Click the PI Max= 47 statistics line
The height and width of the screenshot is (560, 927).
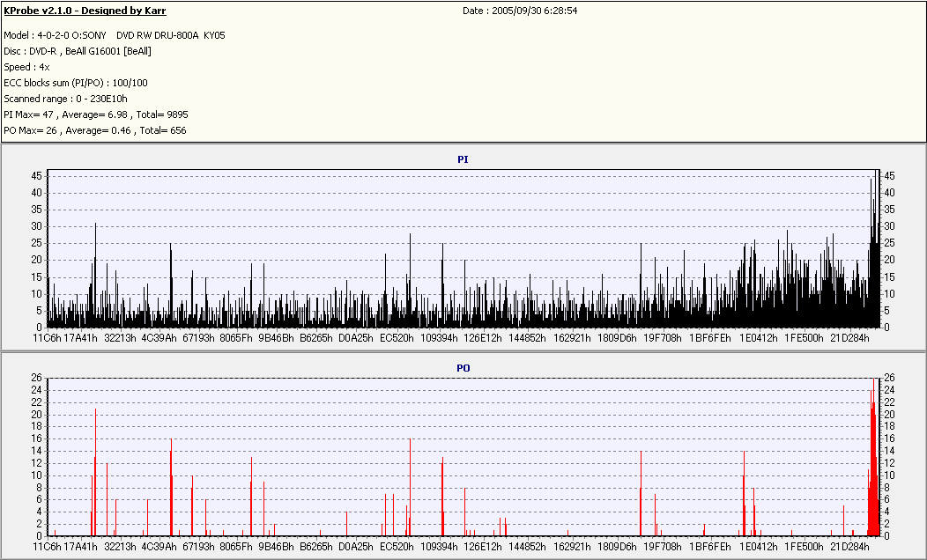pos(96,114)
